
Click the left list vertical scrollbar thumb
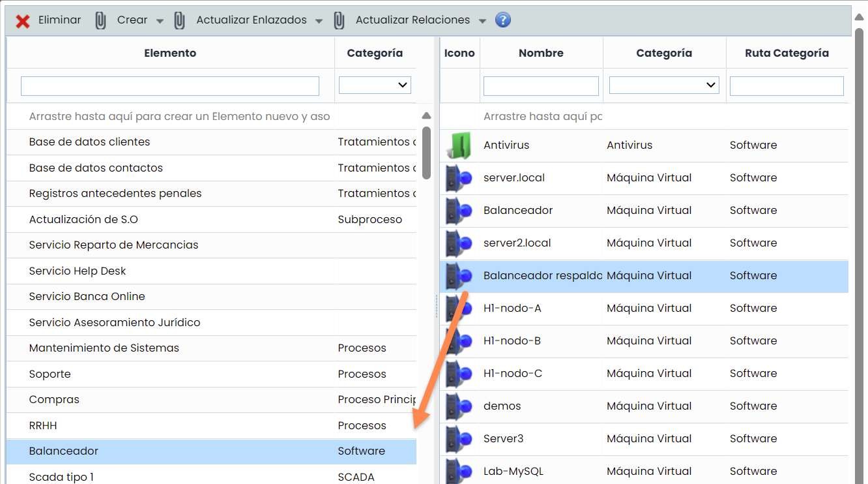pyautogui.click(x=426, y=153)
